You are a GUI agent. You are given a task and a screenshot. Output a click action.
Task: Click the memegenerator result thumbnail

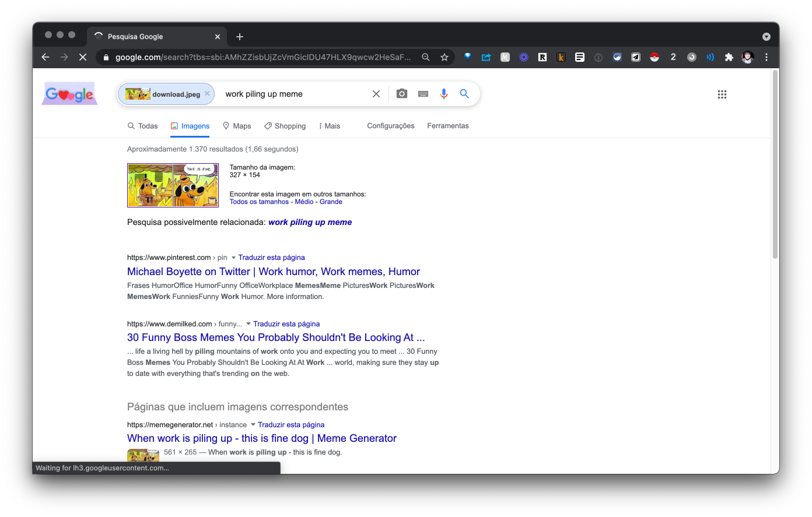pyautogui.click(x=143, y=455)
